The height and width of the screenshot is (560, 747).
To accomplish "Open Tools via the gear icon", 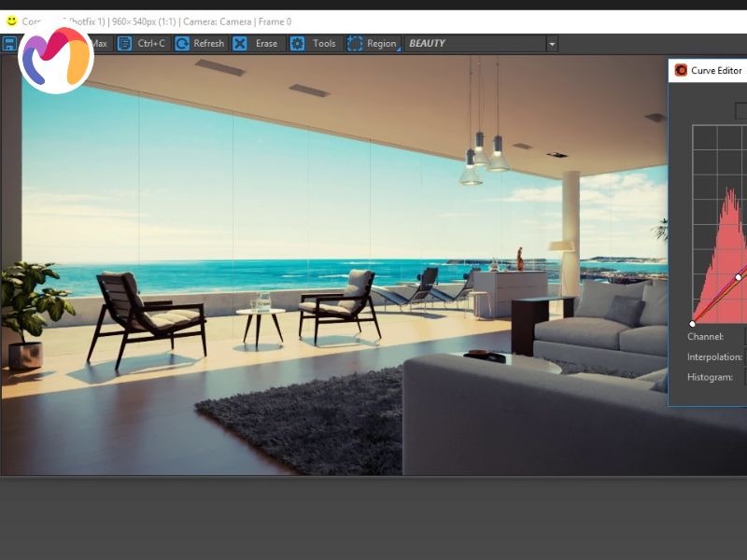I will pyautogui.click(x=297, y=44).
